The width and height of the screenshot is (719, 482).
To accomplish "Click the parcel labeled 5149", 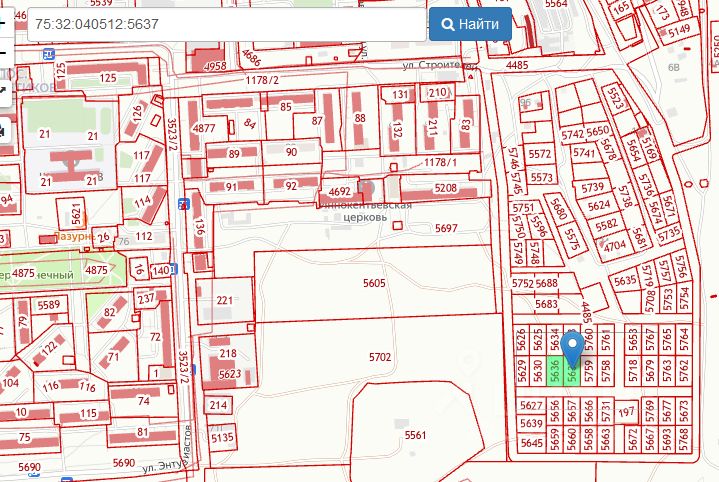I will click(x=679, y=31).
